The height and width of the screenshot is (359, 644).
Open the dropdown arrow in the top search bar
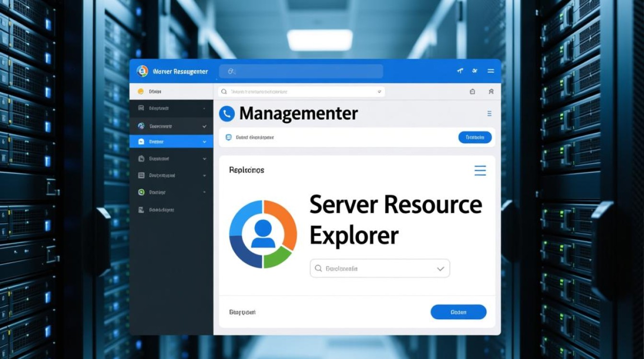(x=379, y=91)
